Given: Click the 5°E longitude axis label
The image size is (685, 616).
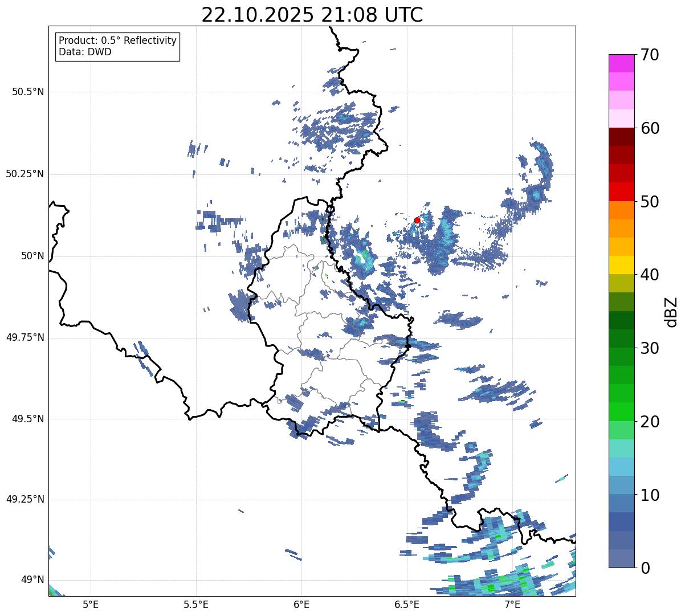Looking at the screenshot, I should [x=90, y=604].
